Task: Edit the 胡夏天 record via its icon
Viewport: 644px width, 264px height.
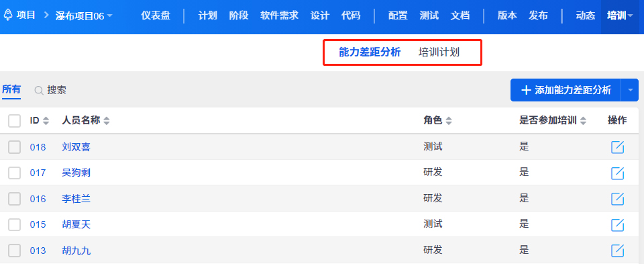Action: click(617, 225)
